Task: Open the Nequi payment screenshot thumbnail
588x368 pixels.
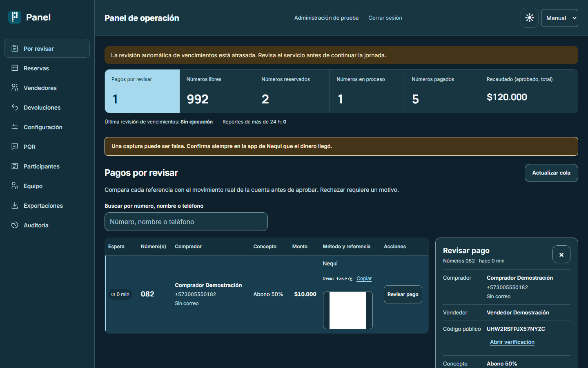Action: (x=348, y=310)
